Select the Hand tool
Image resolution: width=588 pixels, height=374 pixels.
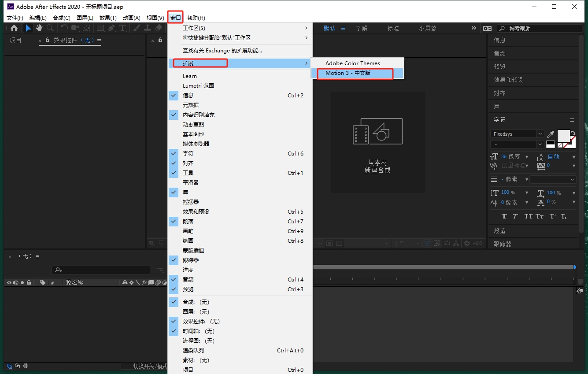pos(39,28)
